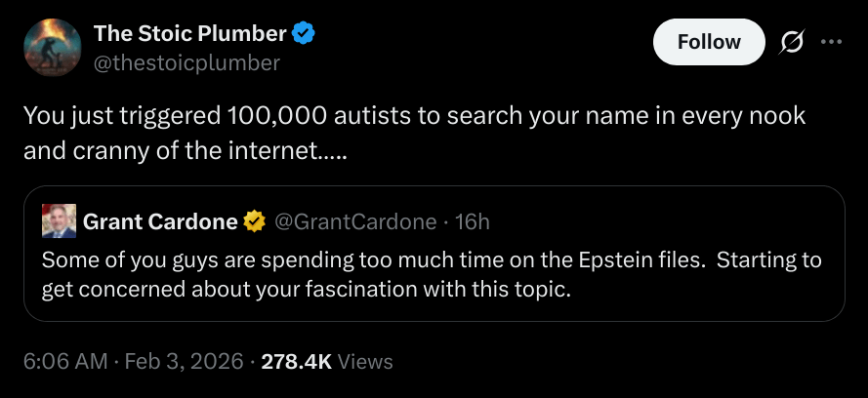Click the Grant Cardone name in quote
Viewport: 868px width, 398px height.
[160, 222]
